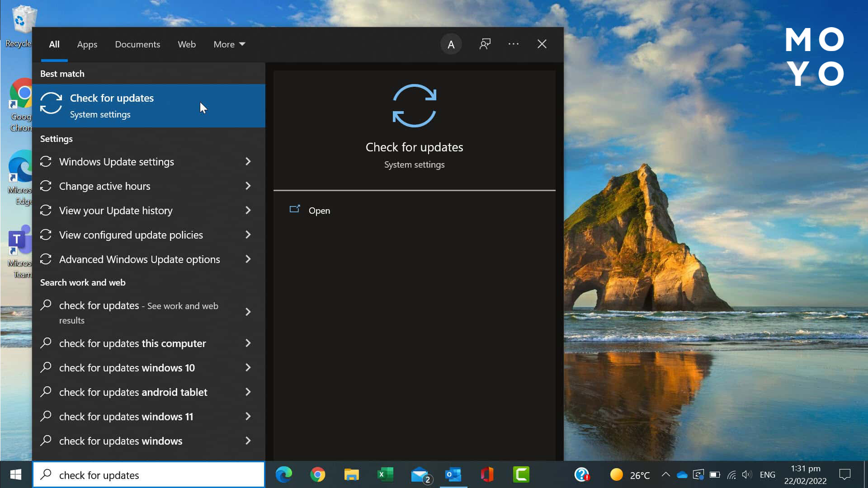Open File Explorer from the taskbar
Viewport: 868px width, 488px height.
351,474
